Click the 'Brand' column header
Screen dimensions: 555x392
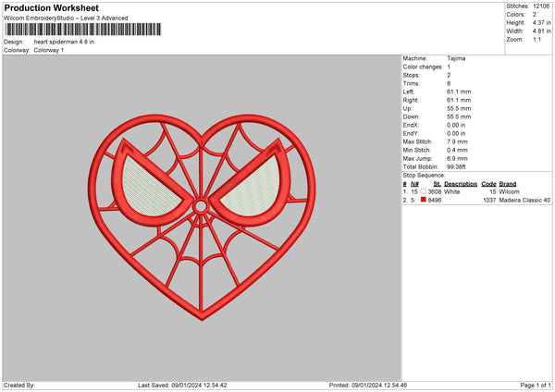click(x=508, y=184)
